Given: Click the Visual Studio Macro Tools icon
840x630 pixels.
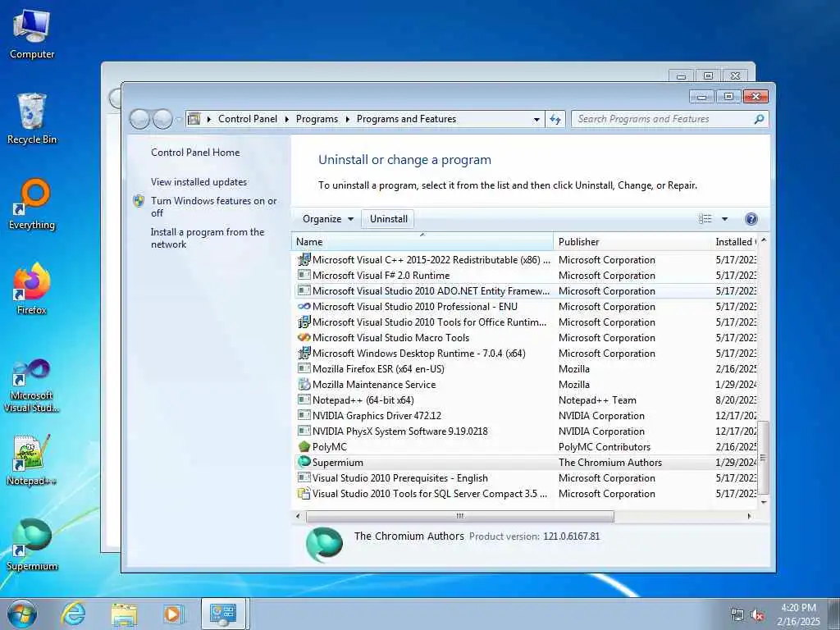Looking at the screenshot, I should [304, 337].
